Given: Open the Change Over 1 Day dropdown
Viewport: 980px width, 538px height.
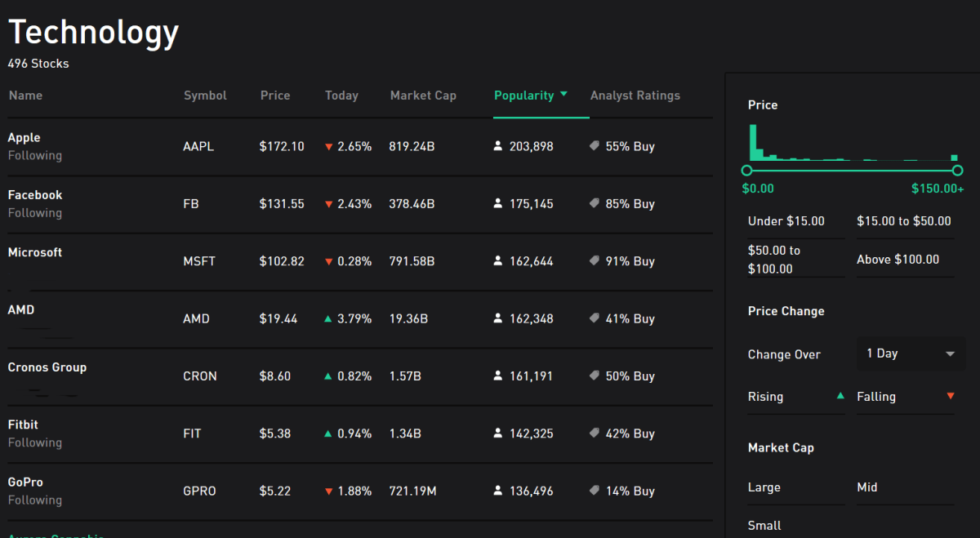Looking at the screenshot, I should click(911, 354).
